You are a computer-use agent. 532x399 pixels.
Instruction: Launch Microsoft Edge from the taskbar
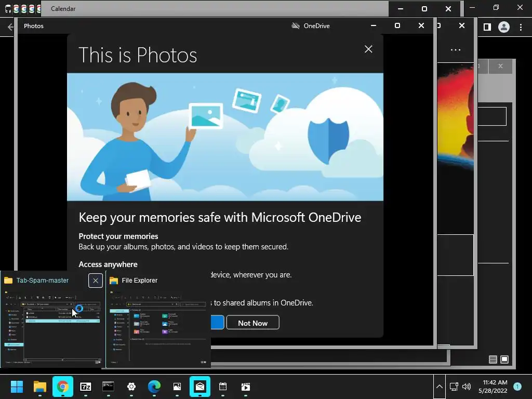(154, 387)
